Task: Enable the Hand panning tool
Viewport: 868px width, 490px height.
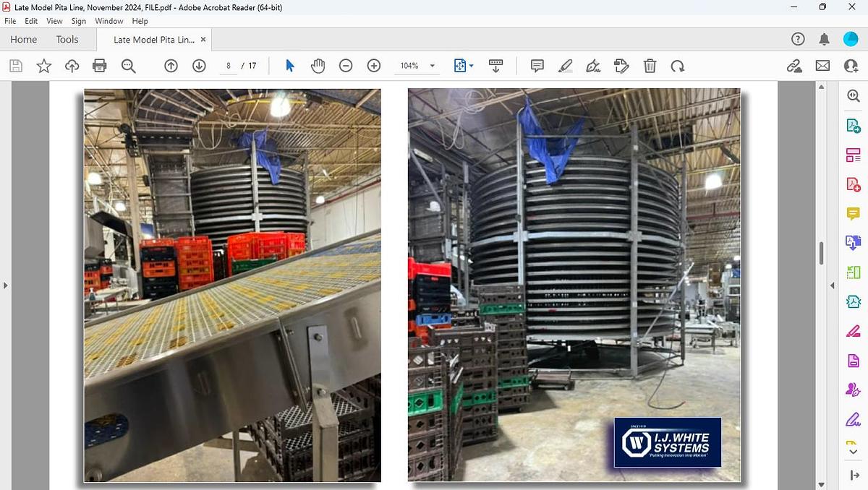Action: 318,66
